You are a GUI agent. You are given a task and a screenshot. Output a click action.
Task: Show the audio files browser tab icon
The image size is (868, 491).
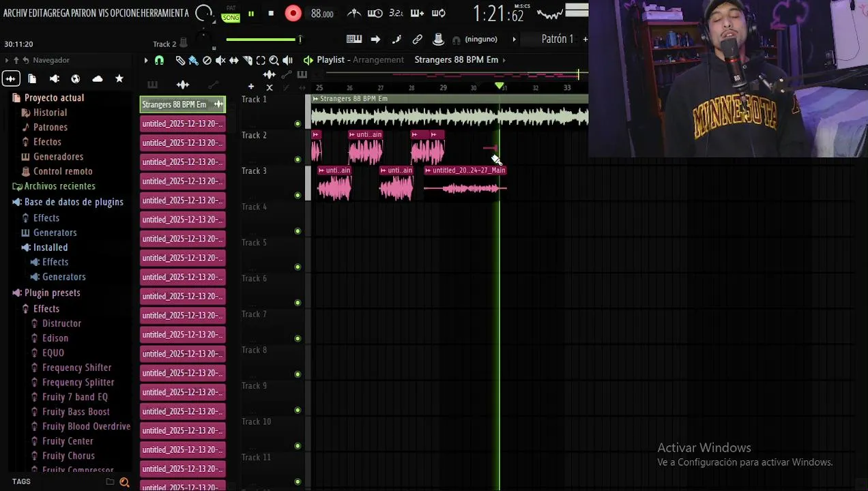coord(11,79)
